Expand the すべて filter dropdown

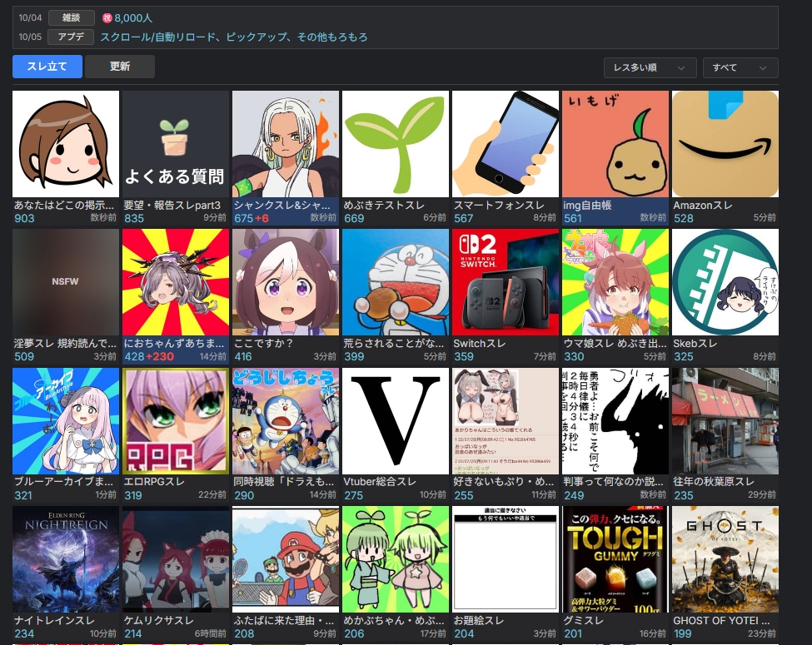[740, 67]
